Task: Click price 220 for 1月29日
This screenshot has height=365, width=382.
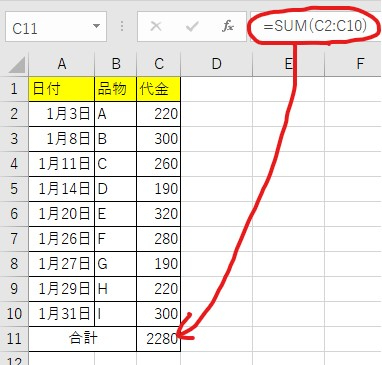Action: click(159, 289)
